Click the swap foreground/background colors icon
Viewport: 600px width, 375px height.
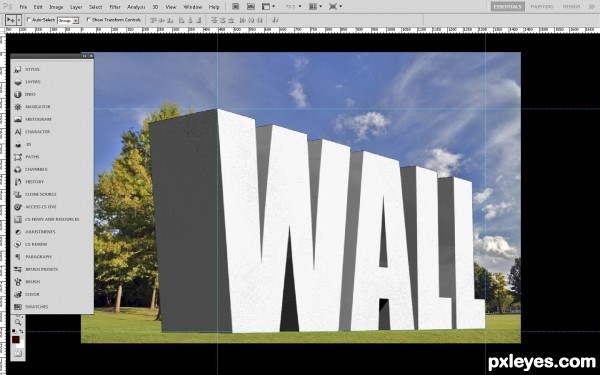21,331
